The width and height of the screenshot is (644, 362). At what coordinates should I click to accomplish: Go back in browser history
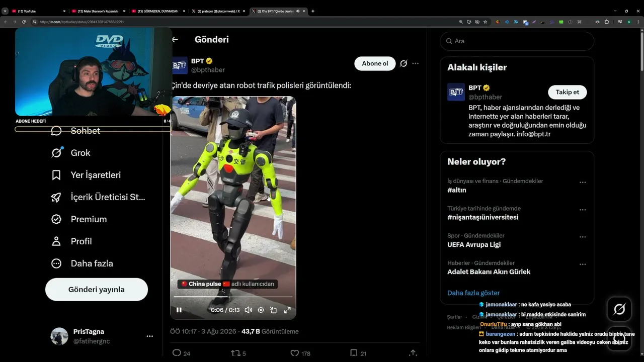tap(5, 22)
